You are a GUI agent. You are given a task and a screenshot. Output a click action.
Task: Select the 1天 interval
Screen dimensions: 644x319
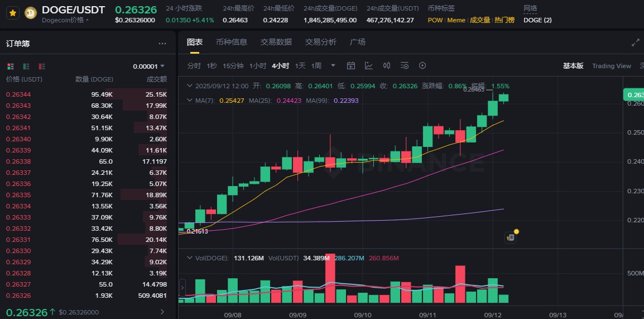coord(300,66)
